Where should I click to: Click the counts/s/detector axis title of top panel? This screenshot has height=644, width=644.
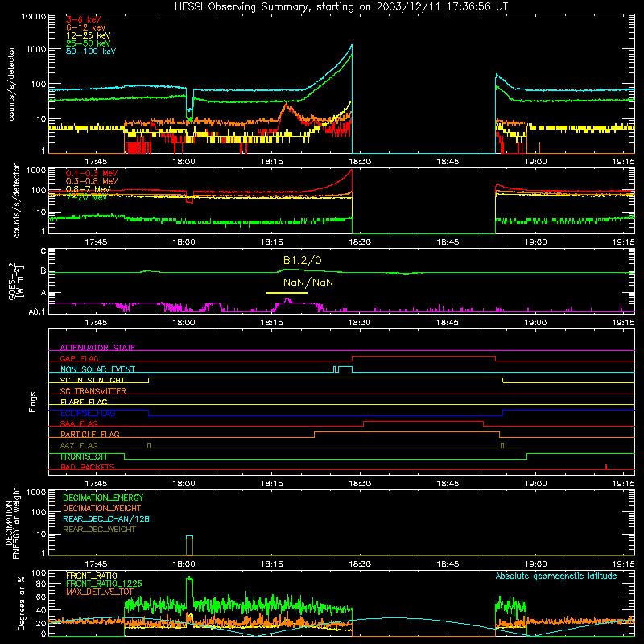click(11, 84)
